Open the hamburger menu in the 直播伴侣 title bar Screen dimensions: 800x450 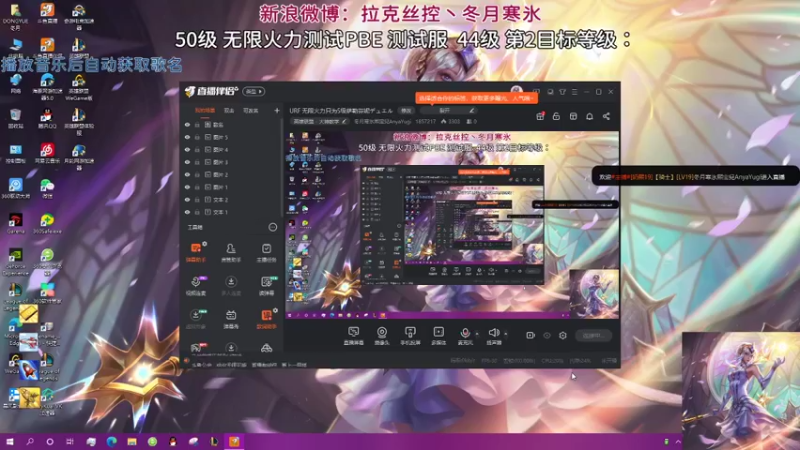(574, 92)
